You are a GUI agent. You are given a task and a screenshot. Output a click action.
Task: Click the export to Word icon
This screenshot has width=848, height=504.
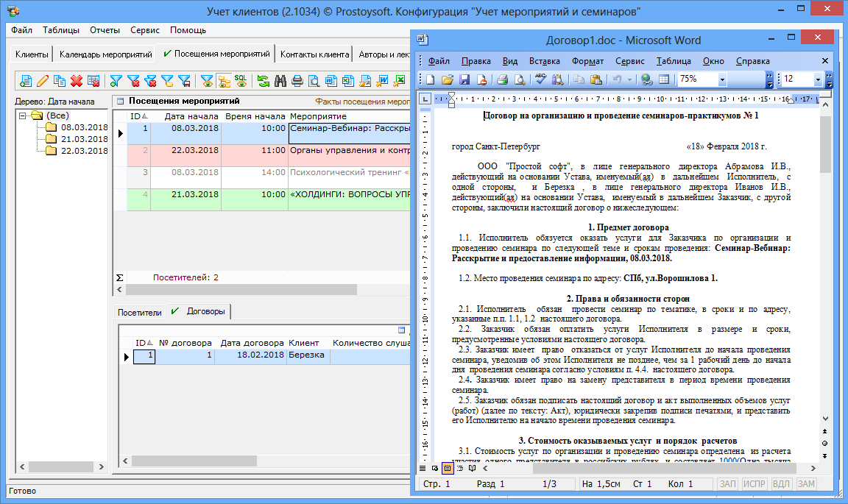tap(331, 81)
